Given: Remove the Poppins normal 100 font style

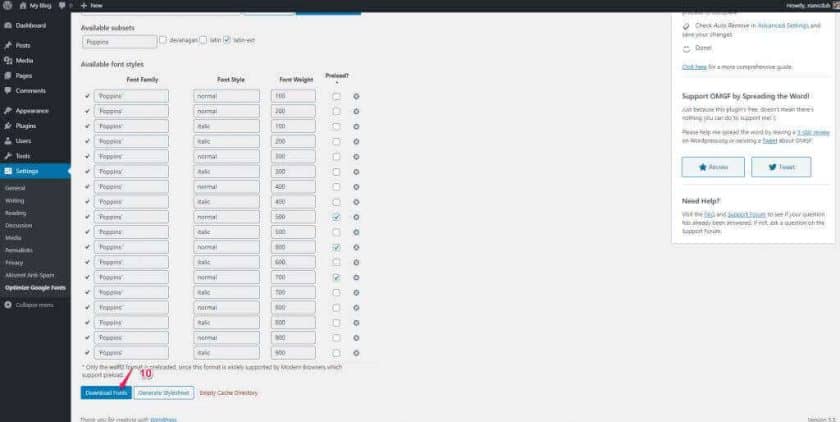Looking at the screenshot, I should coord(356,96).
